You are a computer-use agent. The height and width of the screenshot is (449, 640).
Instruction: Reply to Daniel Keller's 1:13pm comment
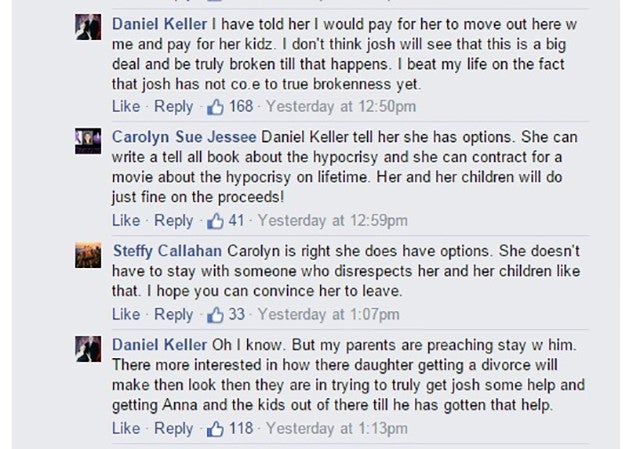point(174,428)
